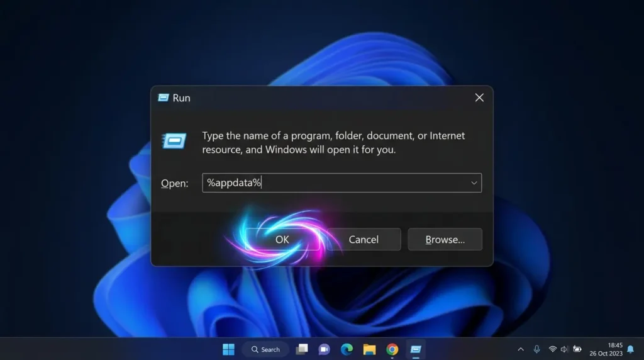Open Microsoft Edge from the taskbar
Image resolution: width=644 pixels, height=360 pixels.
coord(347,349)
